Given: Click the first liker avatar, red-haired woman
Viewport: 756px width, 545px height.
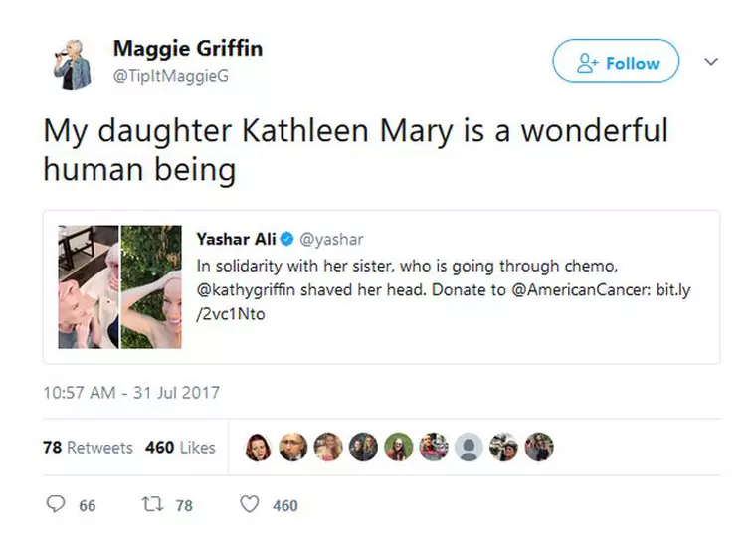Looking at the screenshot, I should point(258,447).
